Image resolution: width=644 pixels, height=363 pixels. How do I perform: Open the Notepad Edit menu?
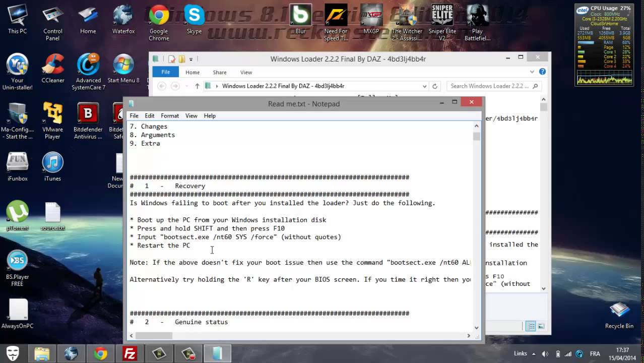click(150, 116)
